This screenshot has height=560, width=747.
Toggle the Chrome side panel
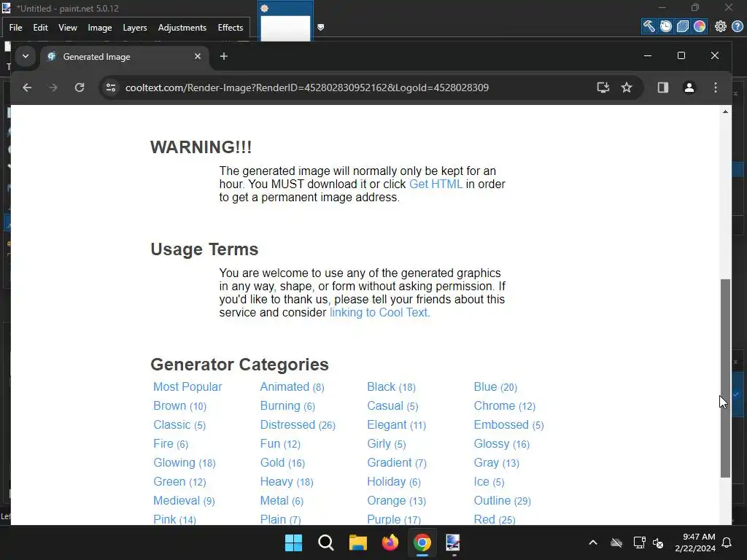662,87
